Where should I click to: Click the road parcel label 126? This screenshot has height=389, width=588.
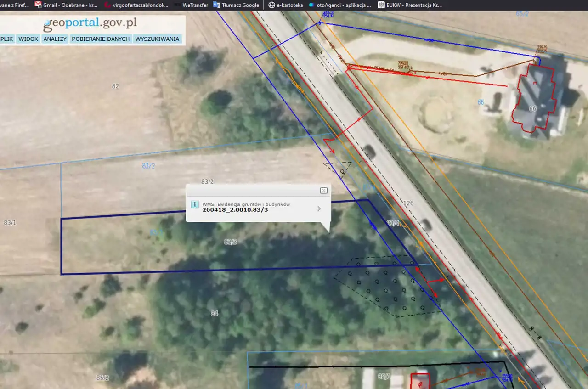(x=407, y=203)
